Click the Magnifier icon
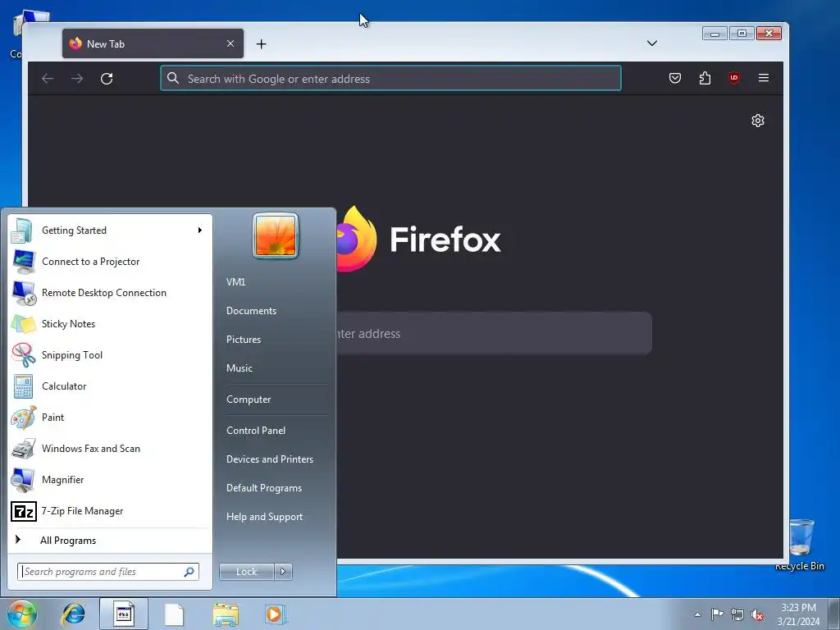 23,479
